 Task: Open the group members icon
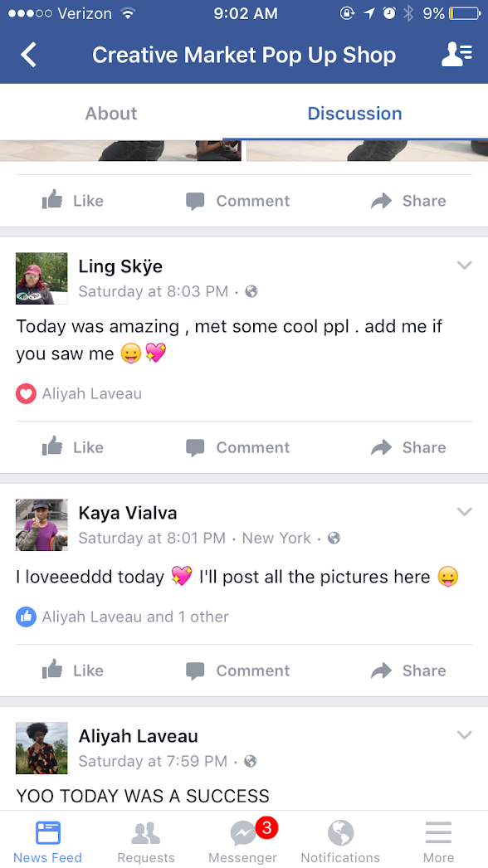tap(456, 54)
